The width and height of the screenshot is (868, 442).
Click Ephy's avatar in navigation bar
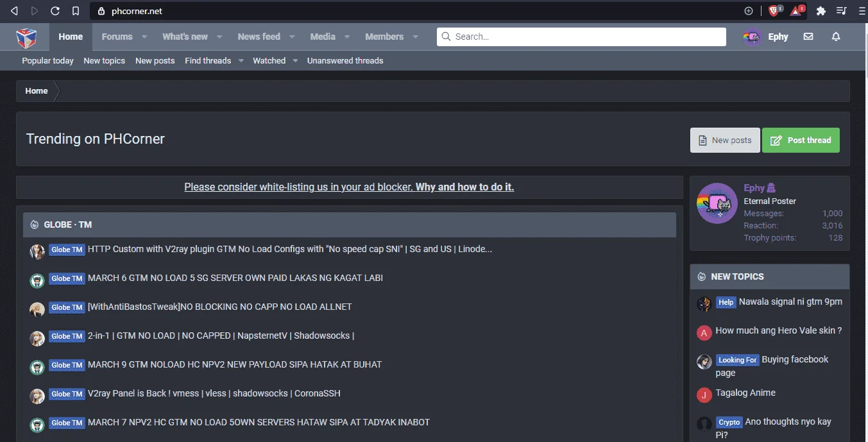[752, 37]
